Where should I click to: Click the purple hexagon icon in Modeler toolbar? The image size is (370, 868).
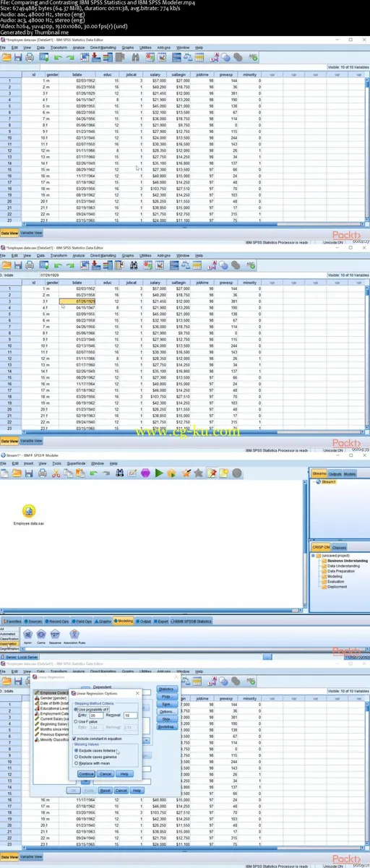[x=145, y=473]
